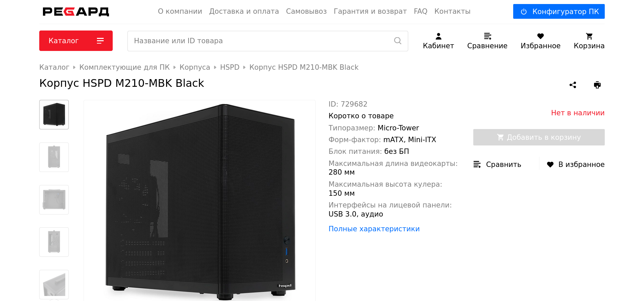Open Гарантия и возврат menu item

[x=370, y=11]
